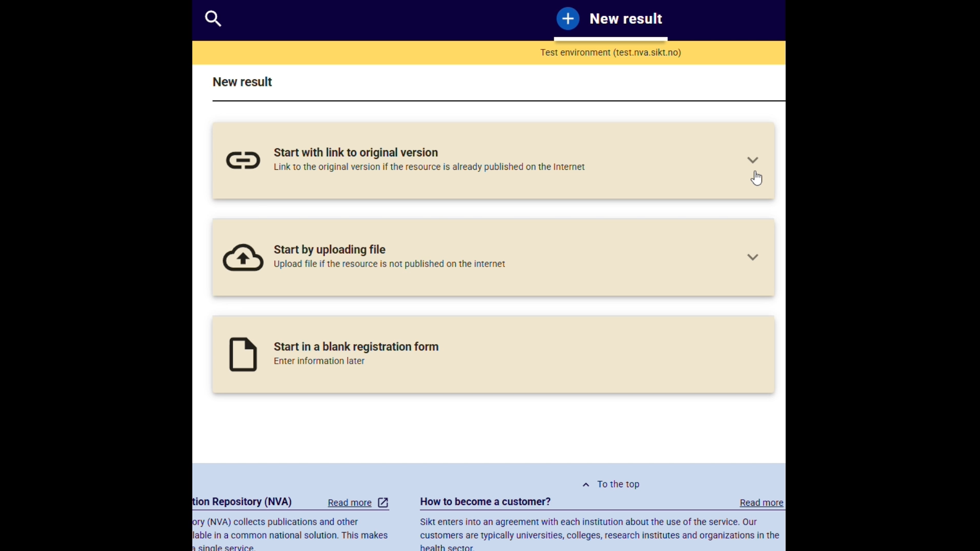Click 'Link to the original version' description text
The image size is (980, 551).
tap(429, 167)
